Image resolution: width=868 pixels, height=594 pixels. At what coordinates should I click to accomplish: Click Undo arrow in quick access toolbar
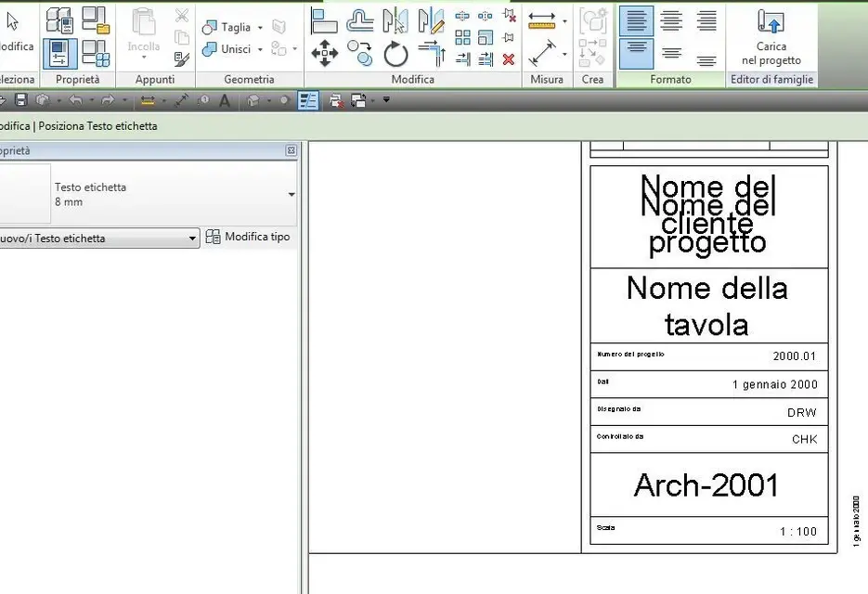point(75,100)
